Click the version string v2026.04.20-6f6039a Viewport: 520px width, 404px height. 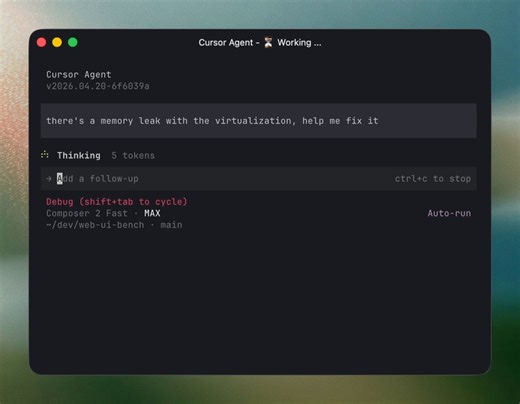click(98, 86)
